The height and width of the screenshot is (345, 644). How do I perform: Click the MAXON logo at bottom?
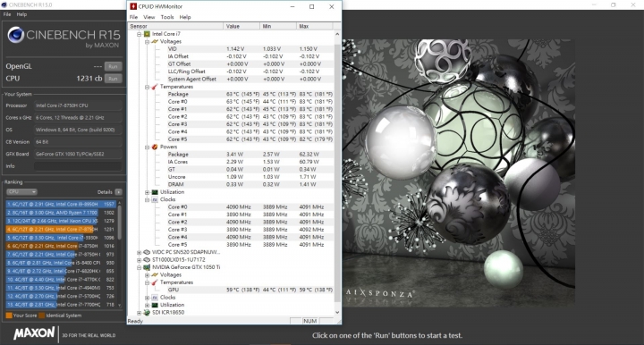click(x=34, y=332)
